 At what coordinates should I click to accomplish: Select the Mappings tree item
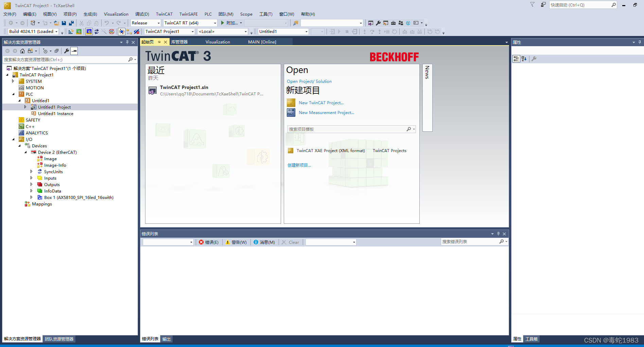click(42, 204)
